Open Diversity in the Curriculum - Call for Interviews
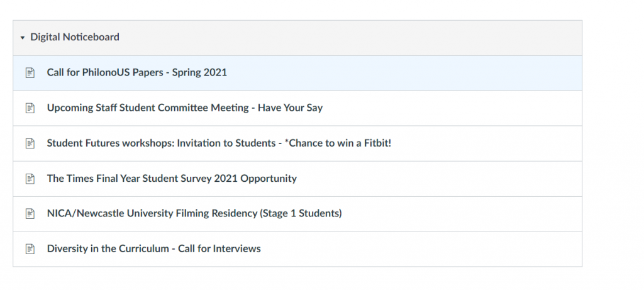 coord(153,248)
